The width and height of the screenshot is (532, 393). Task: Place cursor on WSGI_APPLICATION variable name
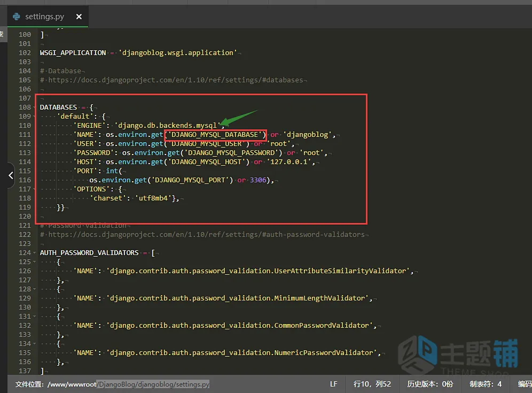[x=73, y=52]
